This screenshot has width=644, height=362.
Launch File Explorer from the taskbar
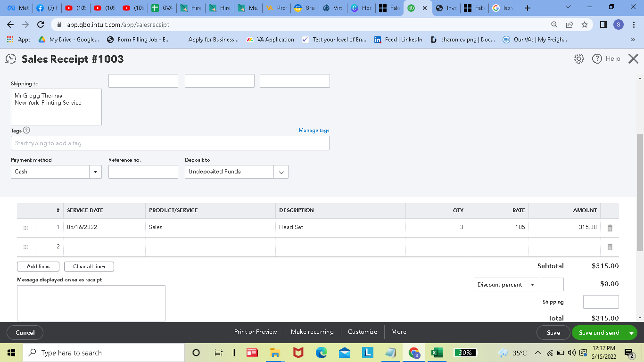pos(275,353)
